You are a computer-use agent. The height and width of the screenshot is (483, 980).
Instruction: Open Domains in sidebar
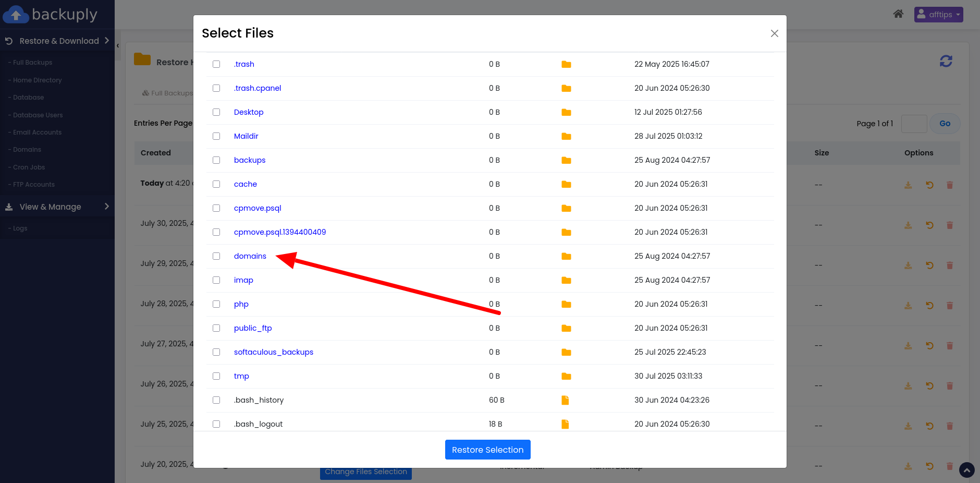(x=27, y=150)
